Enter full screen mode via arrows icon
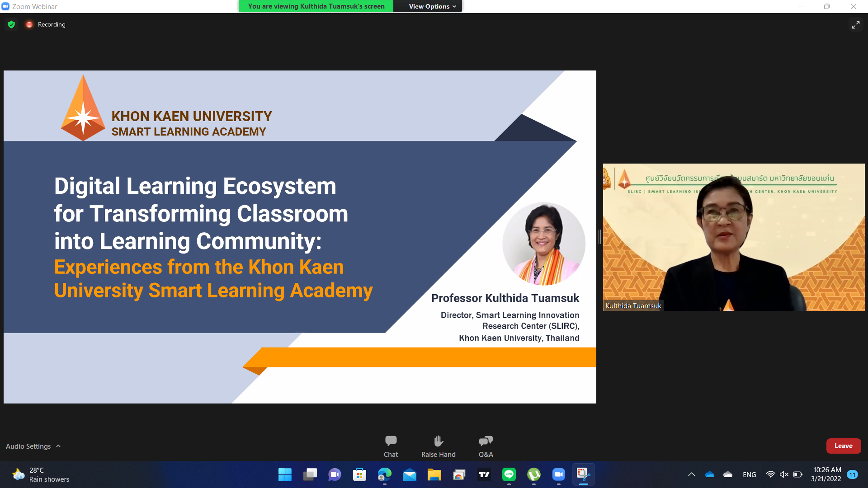The height and width of the screenshot is (488, 868). pyautogui.click(x=855, y=25)
